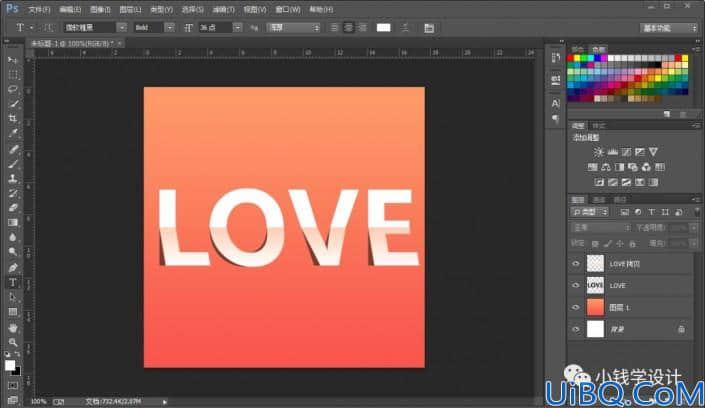
Task: Select the Rectangular Marquee tool
Action: point(13,75)
